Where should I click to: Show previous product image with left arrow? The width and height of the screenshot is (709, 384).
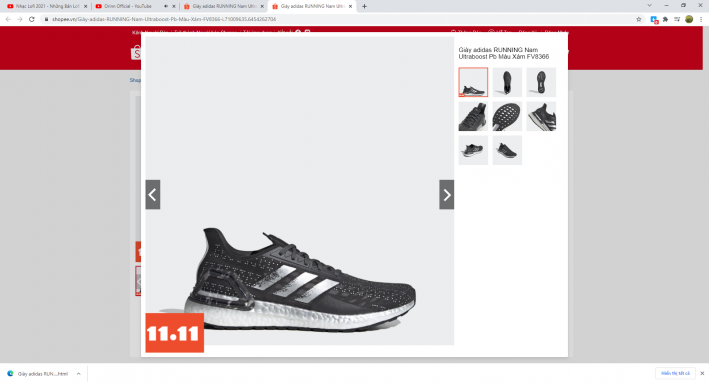(x=153, y=194)
